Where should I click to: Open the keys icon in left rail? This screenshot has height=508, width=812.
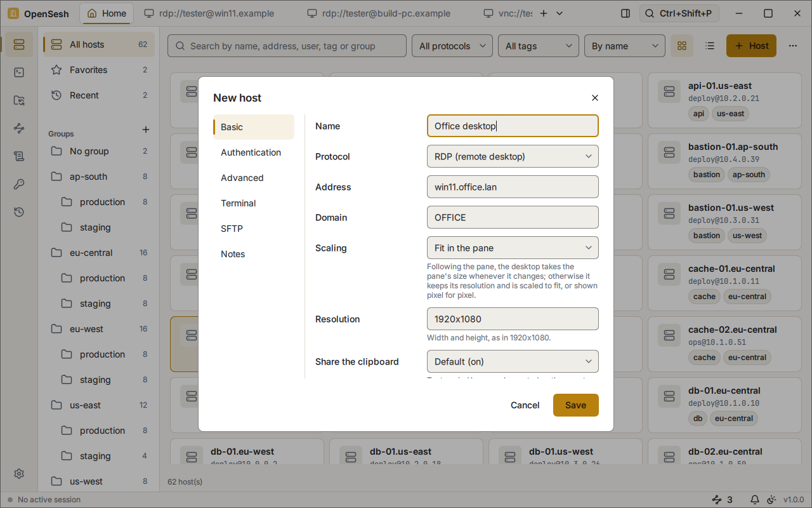point(18,184)
